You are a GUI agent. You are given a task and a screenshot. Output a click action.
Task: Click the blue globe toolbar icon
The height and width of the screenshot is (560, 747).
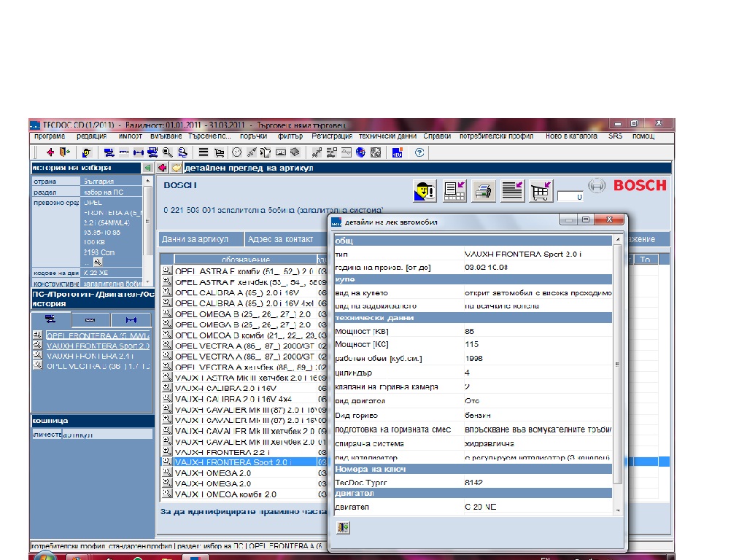tap(360, 152)
